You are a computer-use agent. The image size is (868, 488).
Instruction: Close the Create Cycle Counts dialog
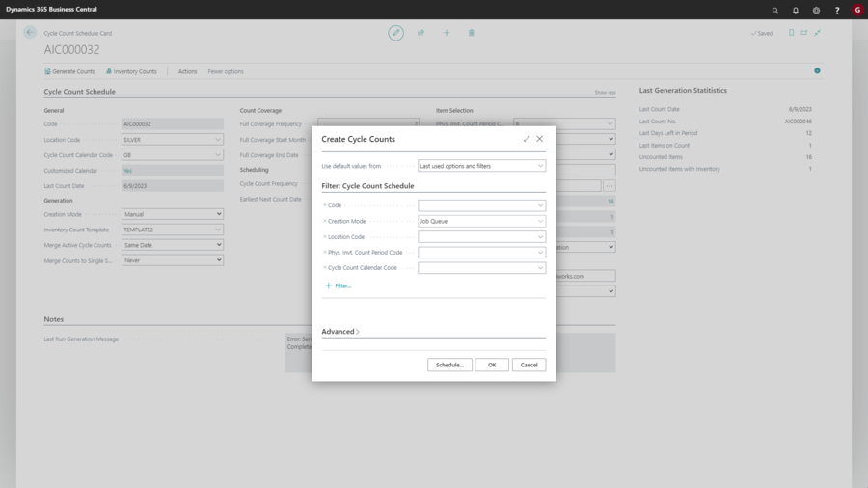pos(540,139)
